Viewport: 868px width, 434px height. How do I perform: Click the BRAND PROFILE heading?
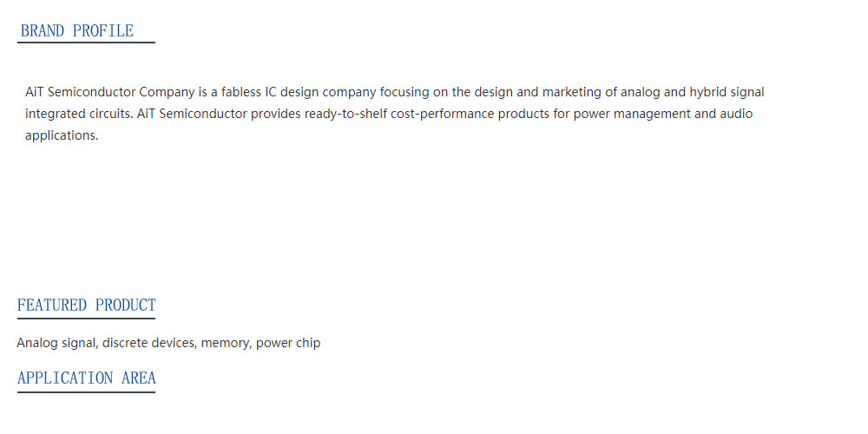tap(77, 30)
